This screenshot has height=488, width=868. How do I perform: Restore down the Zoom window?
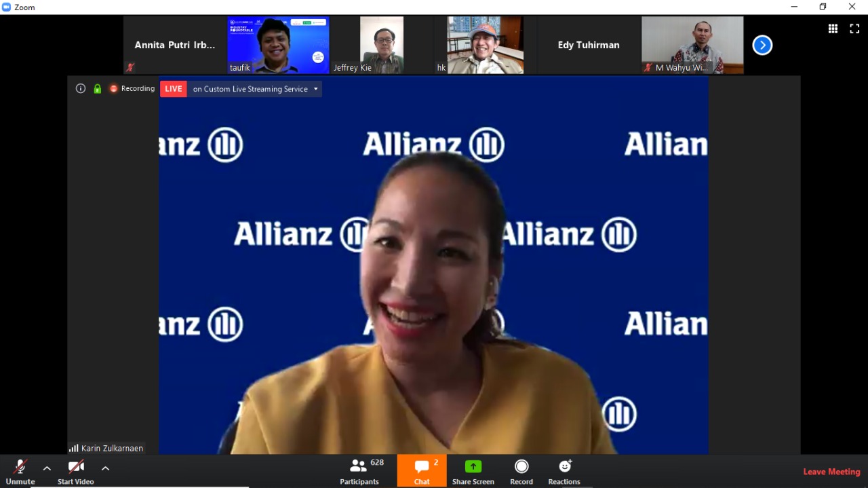pos(823,7)
